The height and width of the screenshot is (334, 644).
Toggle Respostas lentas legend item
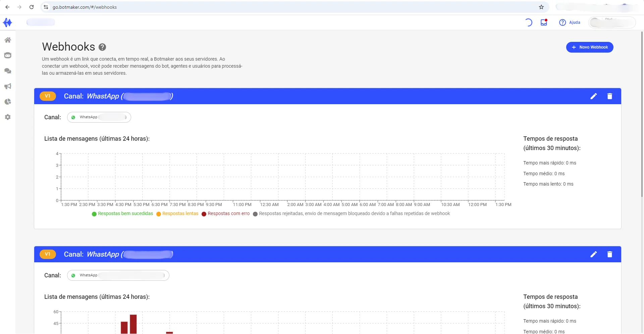pyautogui.click(x=177, y=214)
